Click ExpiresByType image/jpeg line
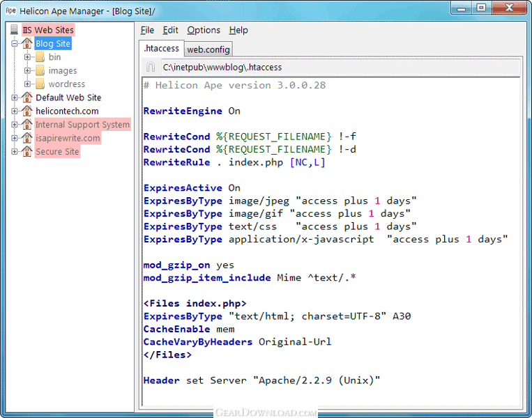532x418 pixels. (x=280, y=201)
